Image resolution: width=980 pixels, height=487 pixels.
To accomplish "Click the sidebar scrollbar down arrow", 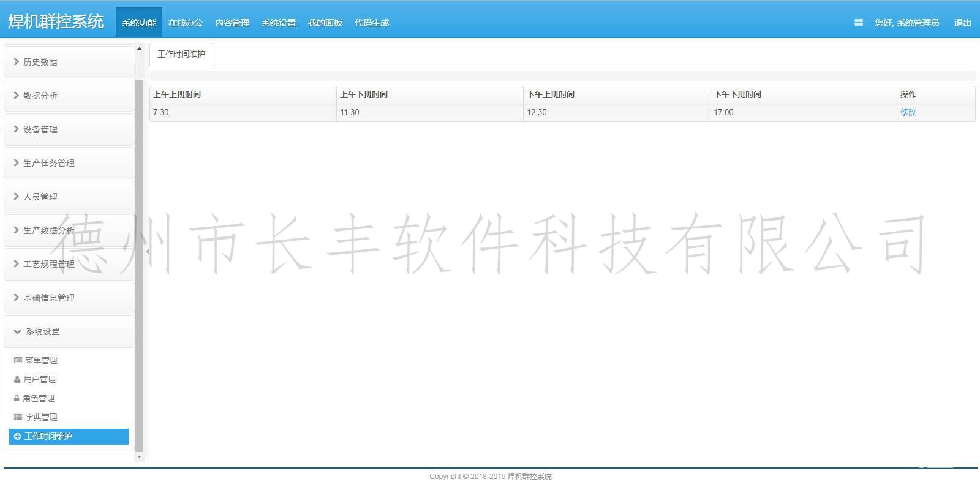I will coord(139,457).
